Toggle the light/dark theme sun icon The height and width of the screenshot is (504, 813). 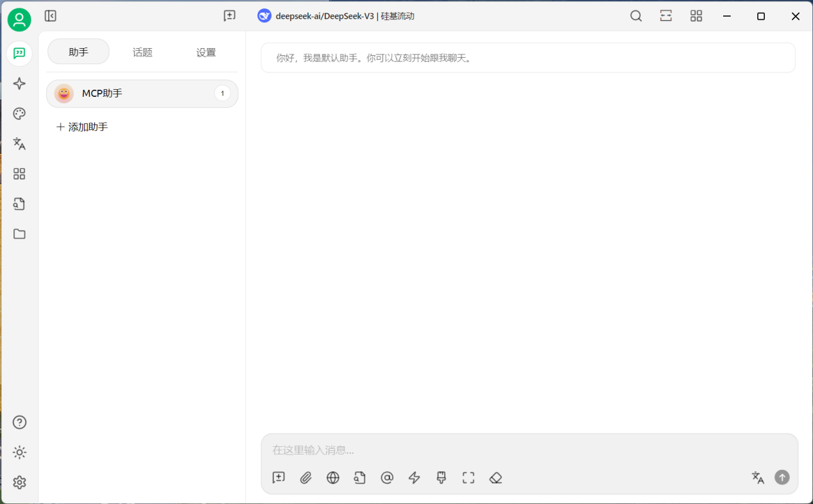[19, 453]
